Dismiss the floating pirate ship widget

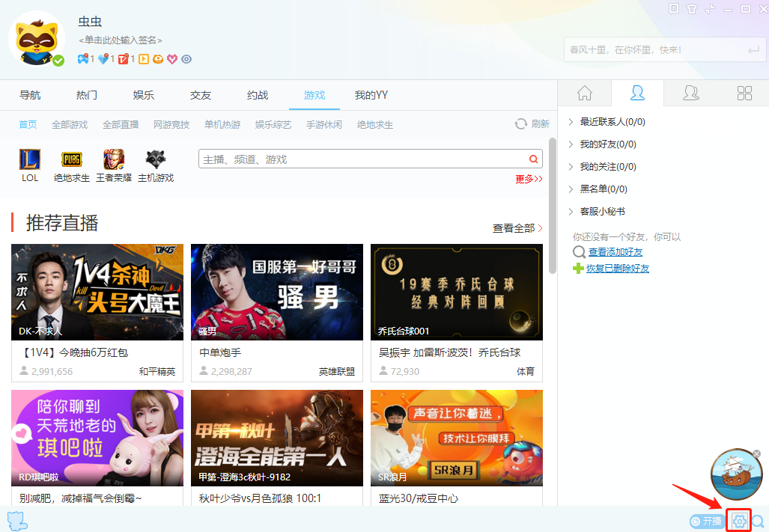[757, 454]
